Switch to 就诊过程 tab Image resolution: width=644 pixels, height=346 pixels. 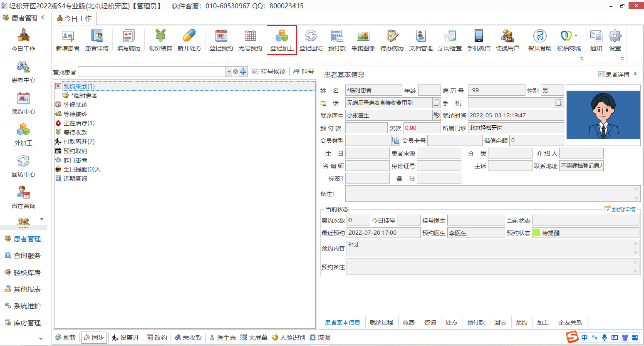pos(381,322)
